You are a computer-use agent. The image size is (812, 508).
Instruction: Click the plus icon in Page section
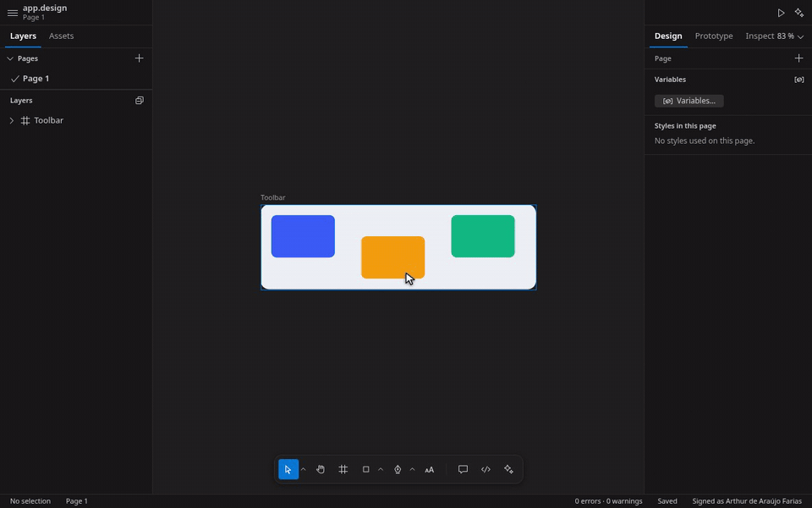pos(799,58)
